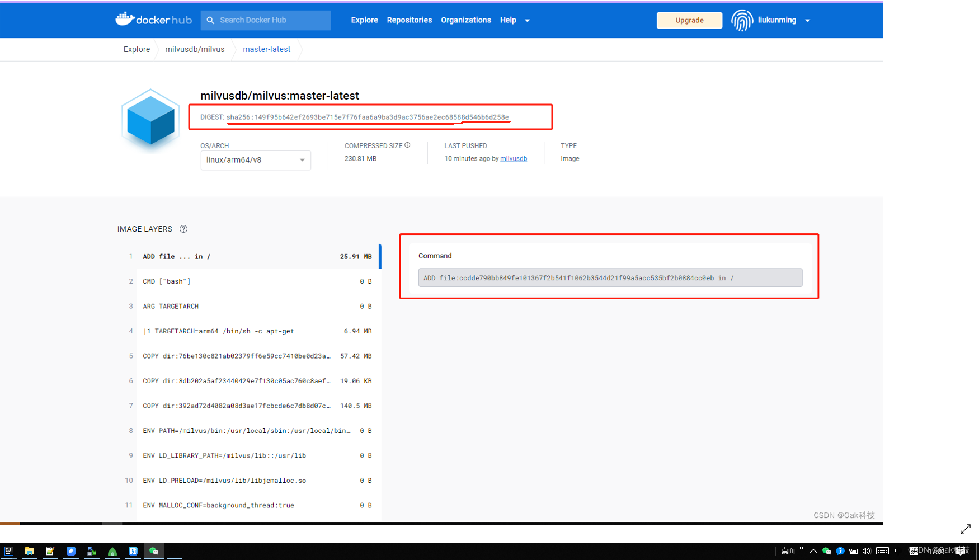The width and height of the screenshot is (979, 560).
Task: Click the Chinese input mode indicator
Action: 898,551
